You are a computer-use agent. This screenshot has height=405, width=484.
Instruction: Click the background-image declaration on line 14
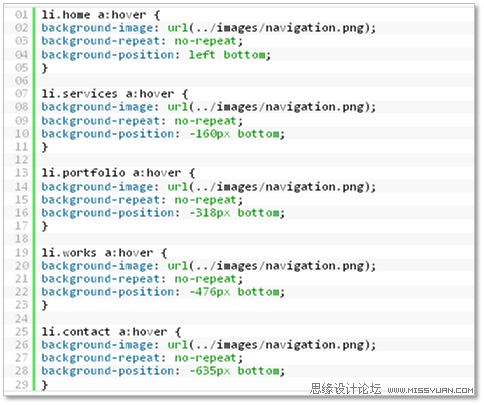coord(209,187)
